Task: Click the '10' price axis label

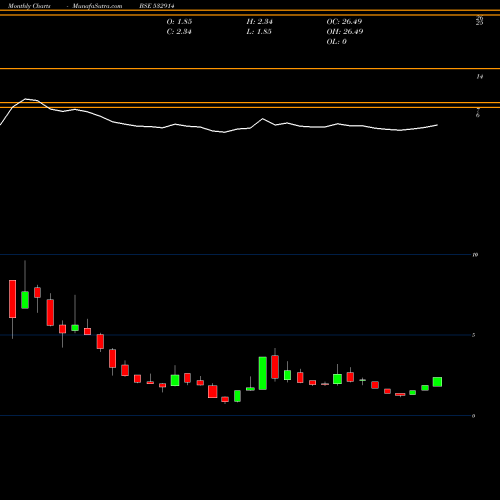Action: point(475,255)
